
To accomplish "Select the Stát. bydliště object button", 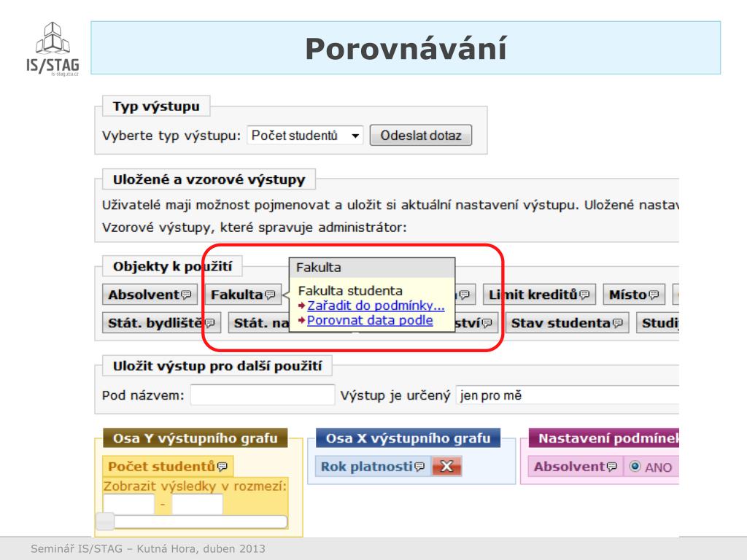I will click(161, 323).
